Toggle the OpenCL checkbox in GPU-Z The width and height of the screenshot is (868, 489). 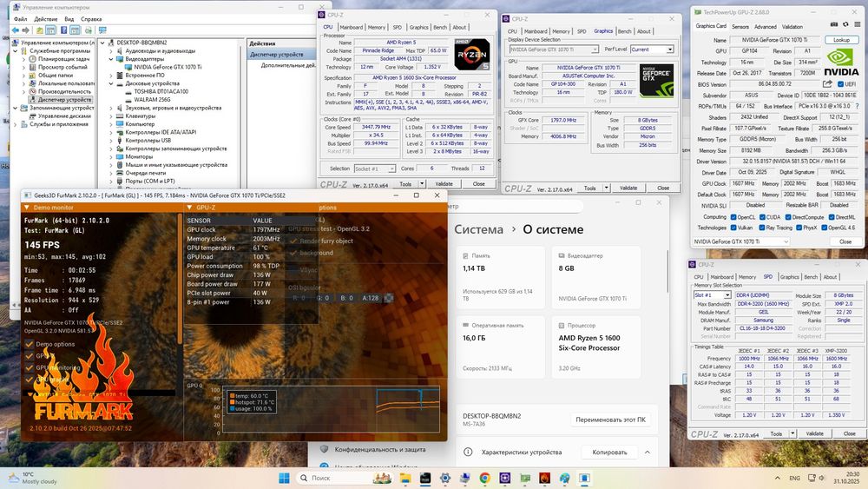[x=733, y=217]
